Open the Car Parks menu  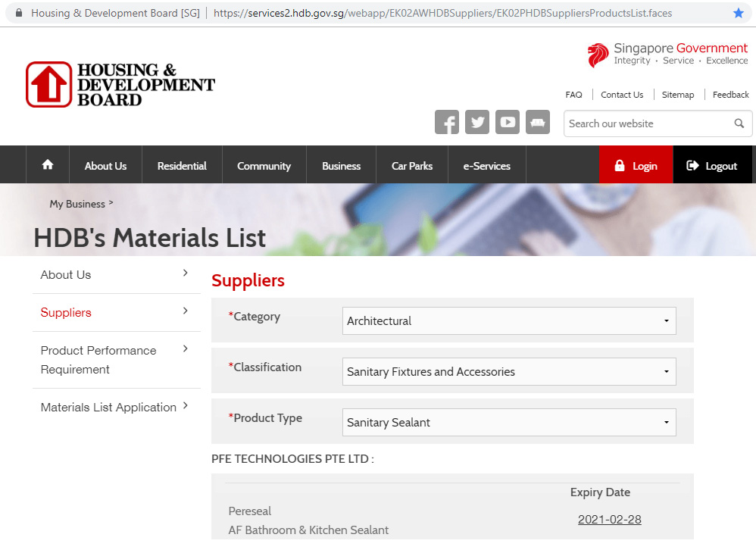coord(411,166)
